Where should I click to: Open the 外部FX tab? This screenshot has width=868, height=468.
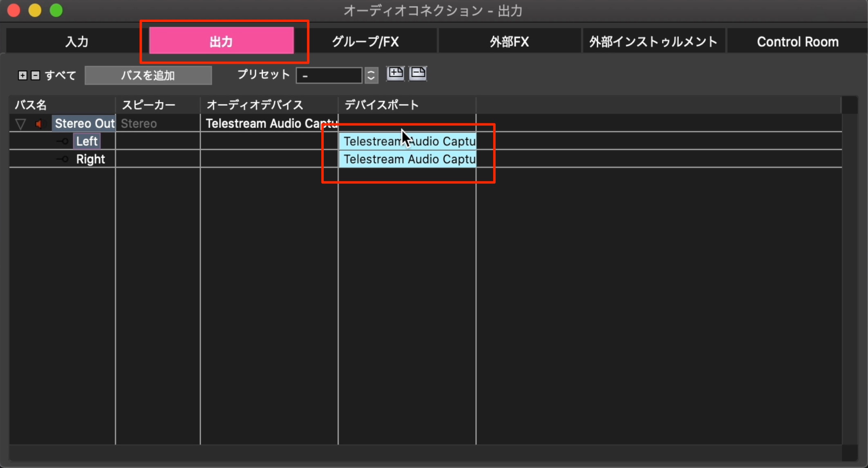click(x=509, y=41)
